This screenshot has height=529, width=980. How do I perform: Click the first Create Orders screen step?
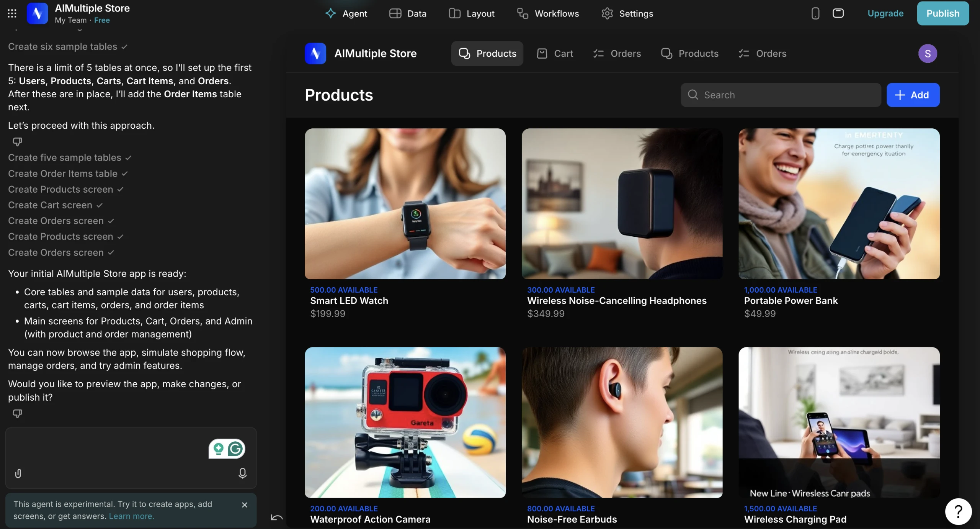click(61, 221)
